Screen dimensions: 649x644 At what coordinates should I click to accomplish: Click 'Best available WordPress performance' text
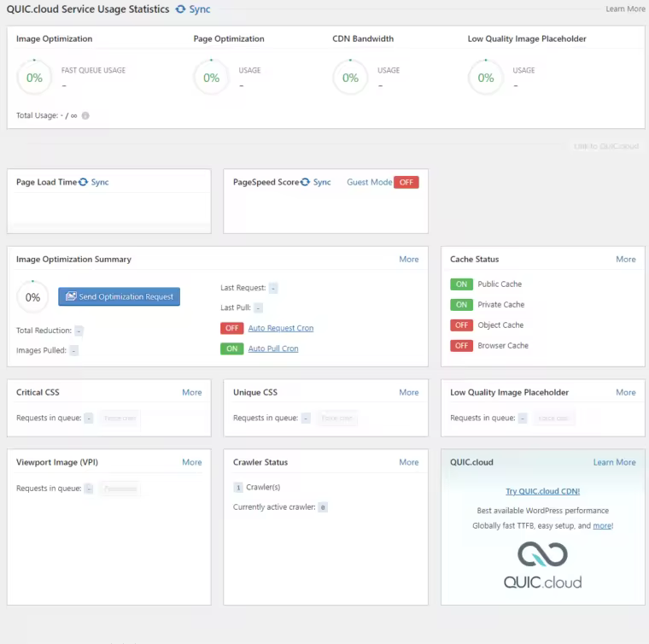542,510
